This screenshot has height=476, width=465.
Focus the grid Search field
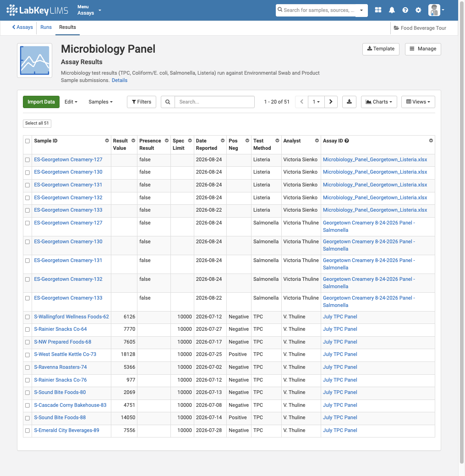click(214, 102)
